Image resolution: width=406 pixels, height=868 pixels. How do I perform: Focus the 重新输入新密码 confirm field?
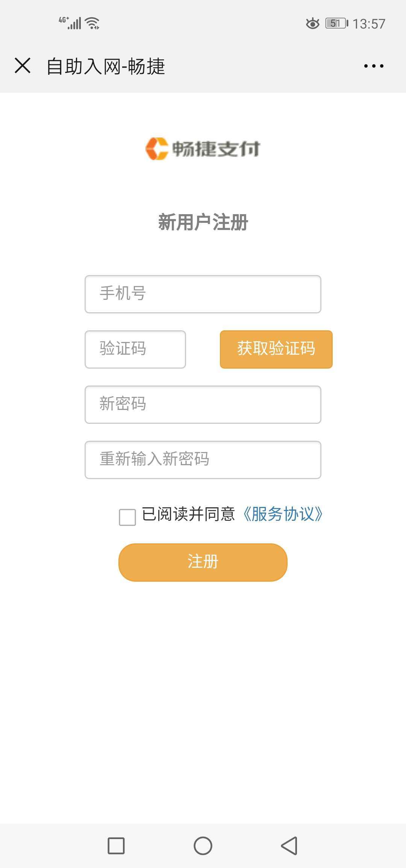coord(203,460)
